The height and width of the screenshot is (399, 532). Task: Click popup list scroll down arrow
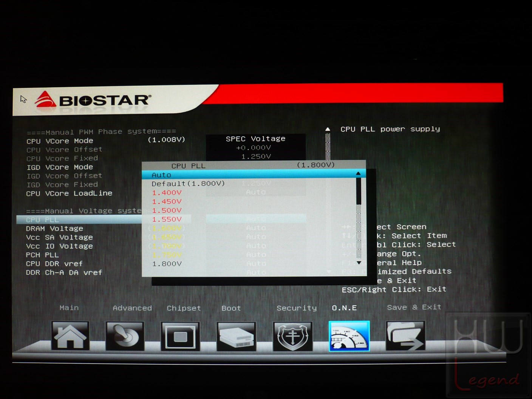(x=359, y=263)
